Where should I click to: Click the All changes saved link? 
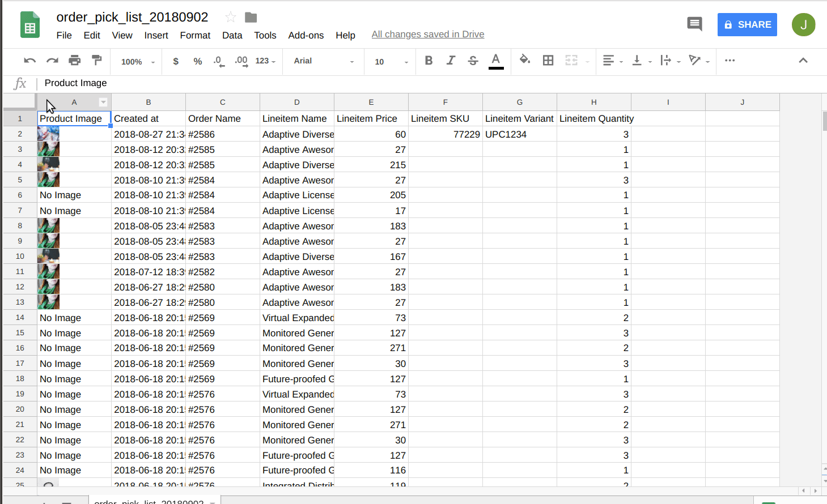(427, 34)
